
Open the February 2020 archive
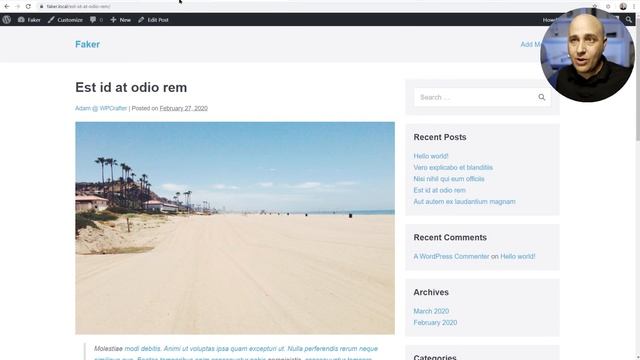coord(435,322)
